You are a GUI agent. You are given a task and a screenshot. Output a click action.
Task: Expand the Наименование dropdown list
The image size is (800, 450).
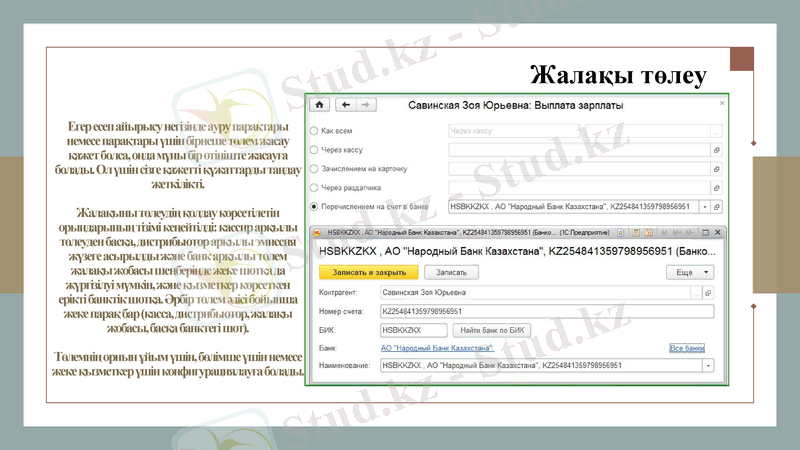point(708,366)
